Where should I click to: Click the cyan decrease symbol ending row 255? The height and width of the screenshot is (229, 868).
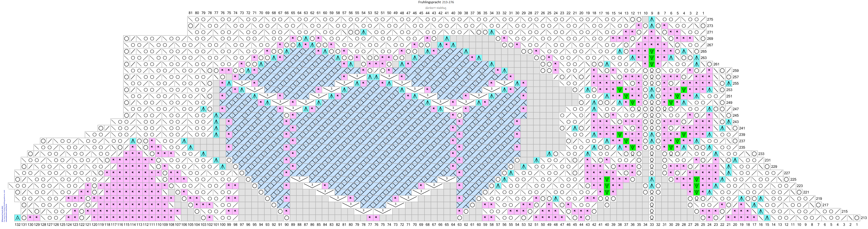(x=728, y=84)
